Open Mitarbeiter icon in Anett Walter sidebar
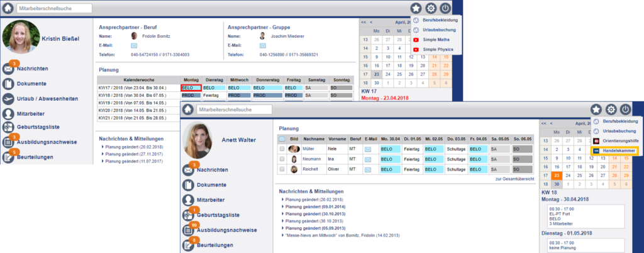 pyautogui.click(x=188, y=200)
